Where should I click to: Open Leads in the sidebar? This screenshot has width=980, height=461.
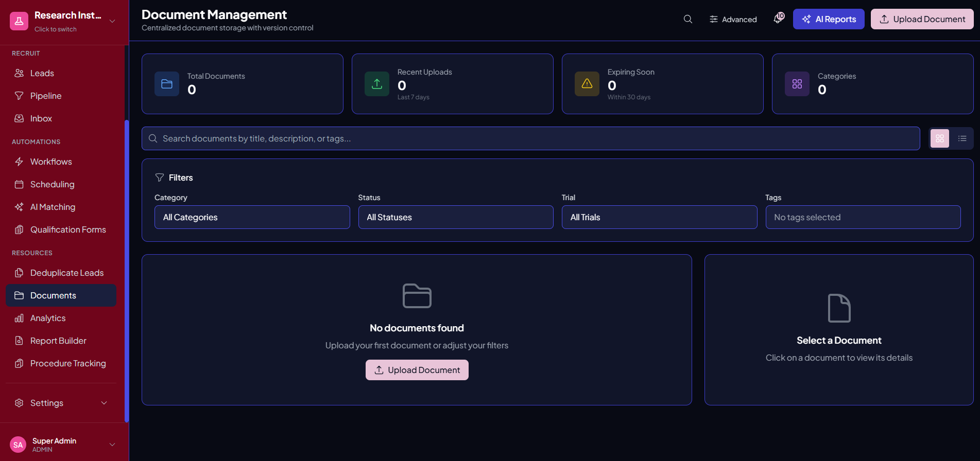(x=61, y=73)
